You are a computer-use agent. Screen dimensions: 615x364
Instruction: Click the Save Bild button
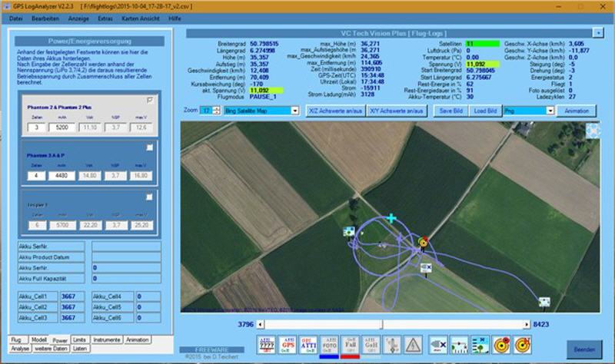pos(451,111)
